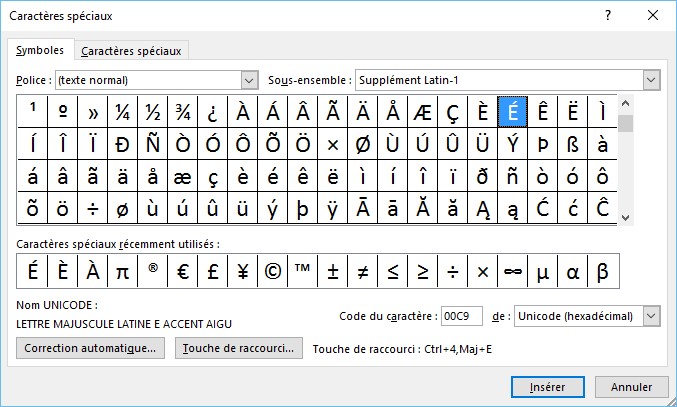This screenshot has width=677, height=407.
Task: Choose the pound £ symbol
Action: pos(212,271)
